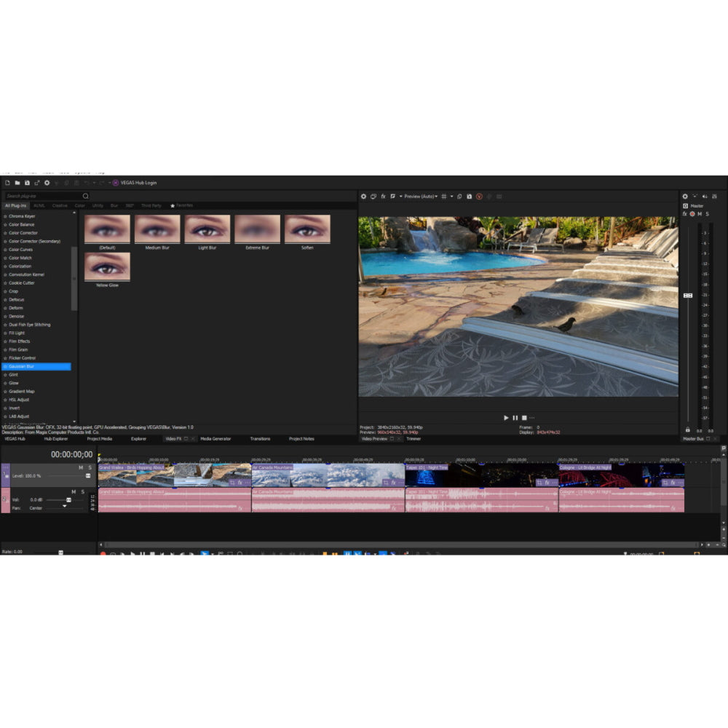Select the Blur plug-in category tab
This screenshot has height=728, width=728.
pos(114,205)
